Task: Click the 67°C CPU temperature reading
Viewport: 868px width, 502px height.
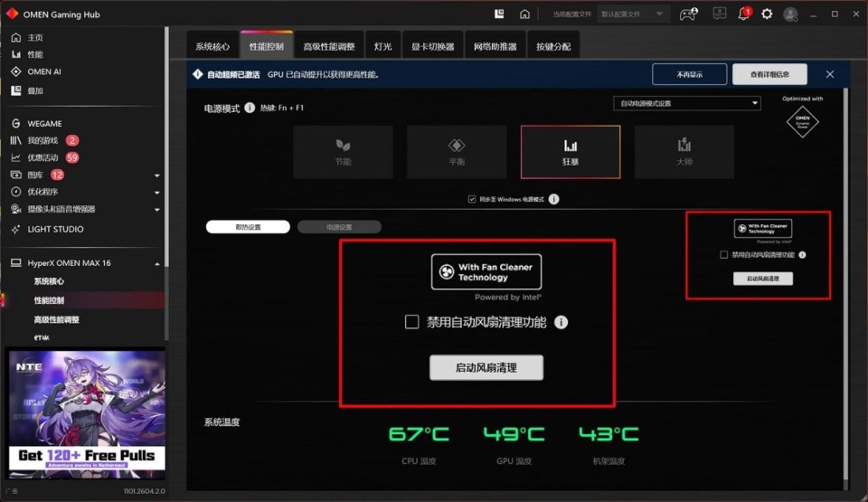Action: (x=419, y=434)
